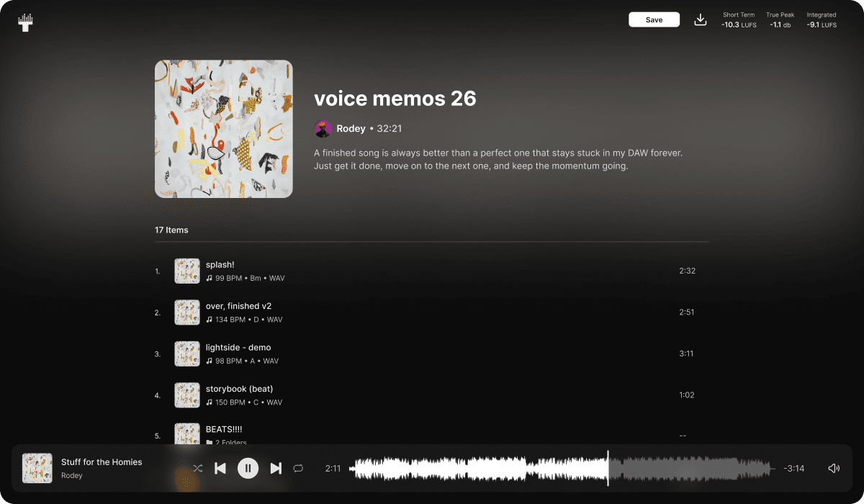This screenshot has height=504, width=864.
Task: Seek in the played waveform section
Action: 478,469
